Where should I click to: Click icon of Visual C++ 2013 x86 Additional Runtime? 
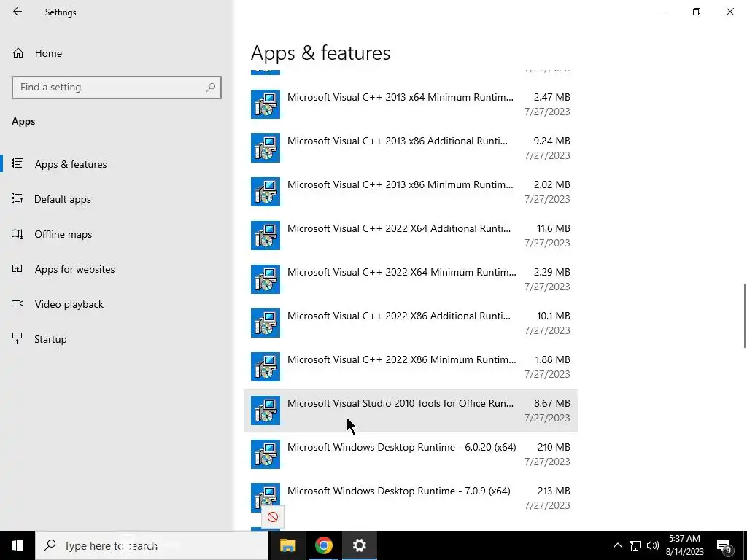(266, 148)
